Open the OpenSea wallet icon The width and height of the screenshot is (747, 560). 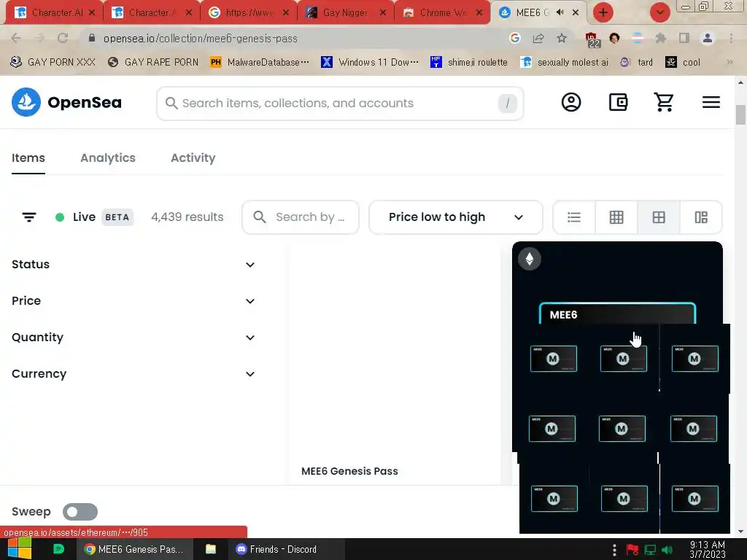[x=618, y=102]
